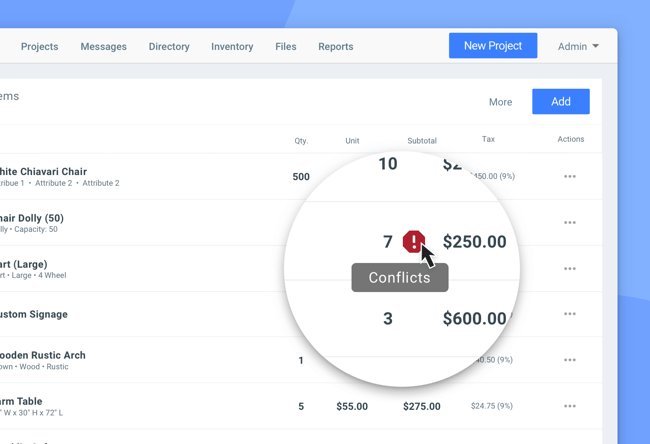The image size is (650, 444).
Task: Select the Wooden Rustic Arch item
Action: 42,355
